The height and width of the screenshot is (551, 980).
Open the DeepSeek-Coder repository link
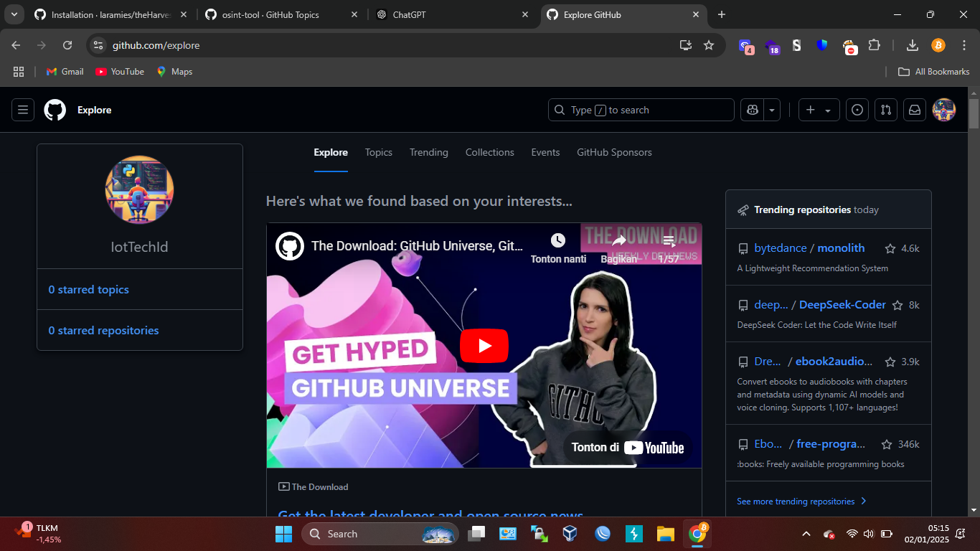pos(842,305)
